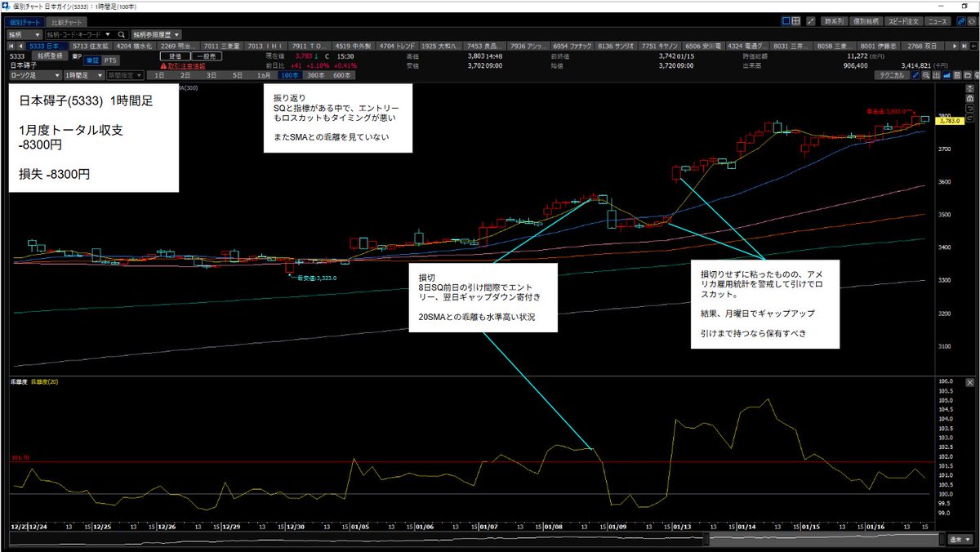Click 銘柄登録 button
Viewport: 980px width, 552px height.
(51, 56)
